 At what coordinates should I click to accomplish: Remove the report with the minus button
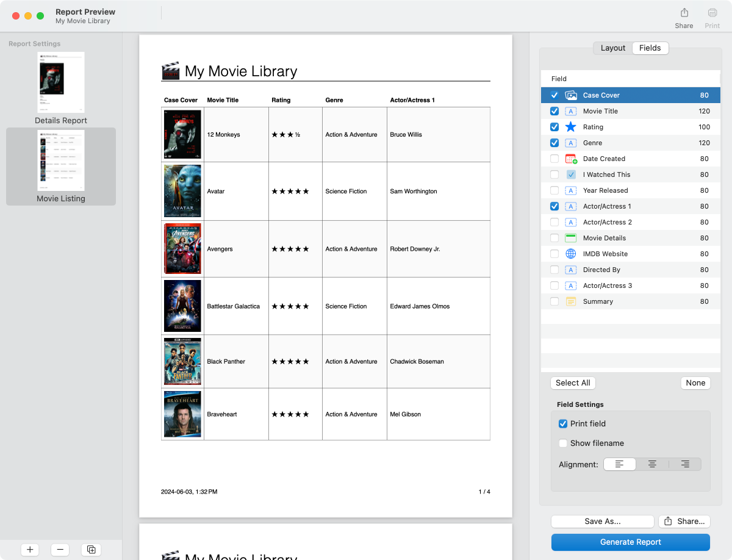tap(60, 550)
